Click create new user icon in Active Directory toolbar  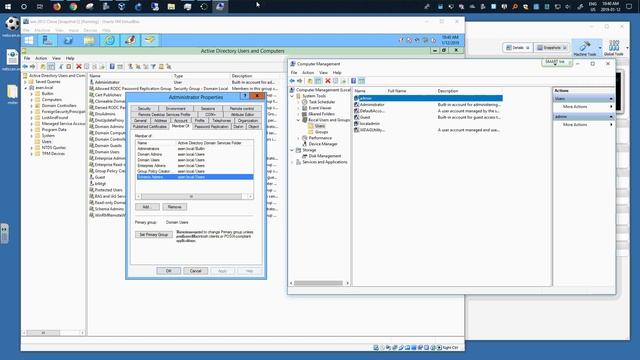[x=131, y=67]
